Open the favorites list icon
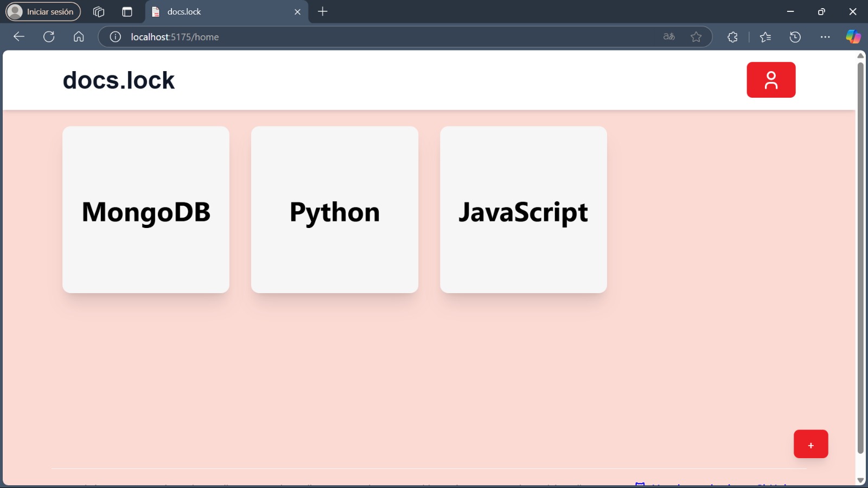This screenshot has width=868, height=488. coord(765,37)
